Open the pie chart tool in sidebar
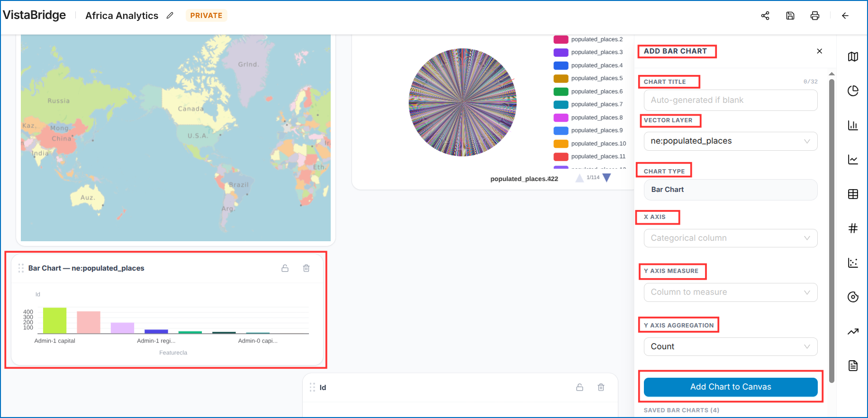 [x=853, y=91]
